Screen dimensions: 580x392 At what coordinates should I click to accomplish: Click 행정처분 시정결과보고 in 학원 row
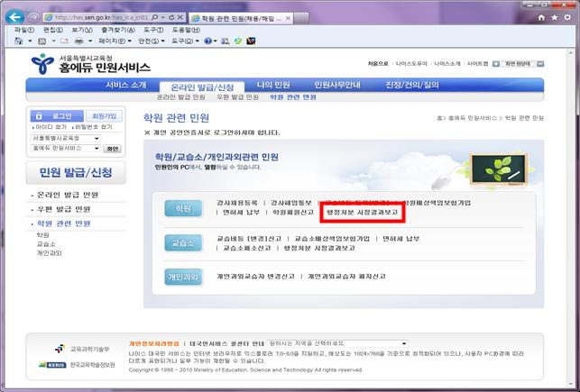tap(363, 213)
